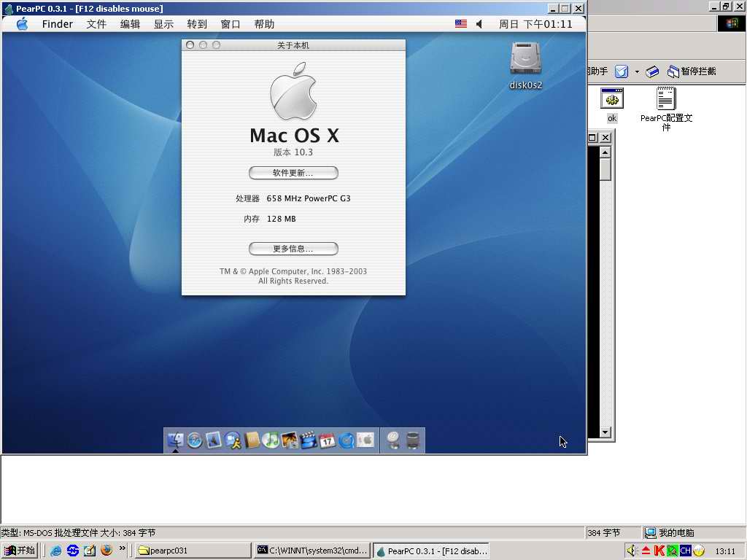Viewport: 747px width, 560px height.
Task: Click the red K tray icon
Action: [x=659, y=551]
